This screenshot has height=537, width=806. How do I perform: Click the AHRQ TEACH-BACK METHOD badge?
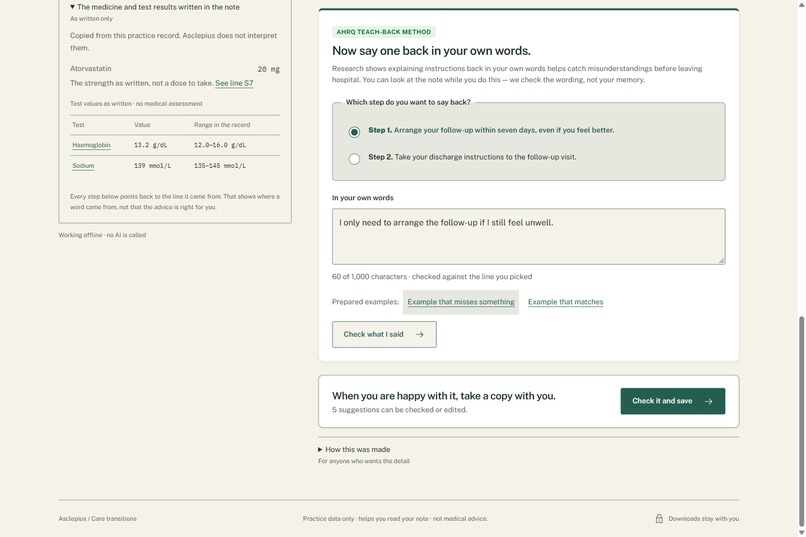pyautogui.click(x=383, y=32)
